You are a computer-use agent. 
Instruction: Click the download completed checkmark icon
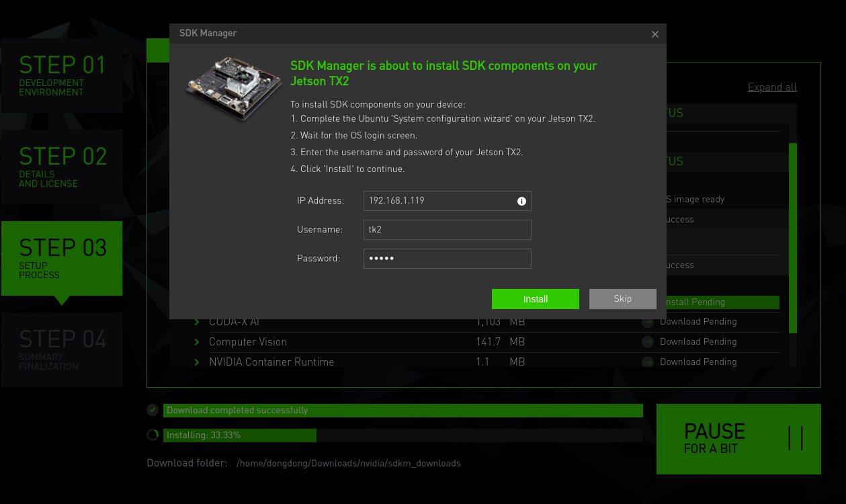coord(153,410)
